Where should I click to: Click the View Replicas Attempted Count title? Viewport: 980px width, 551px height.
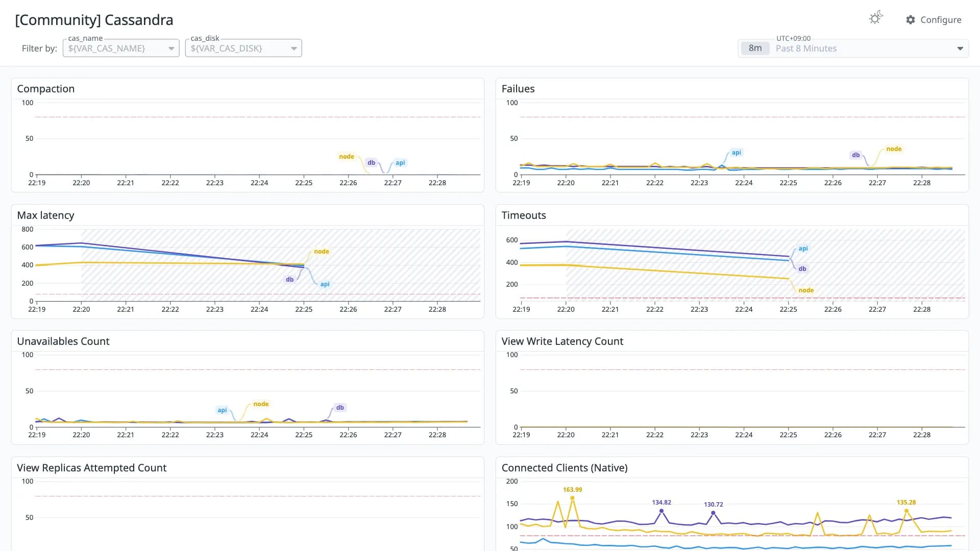(x=92, y=468)
